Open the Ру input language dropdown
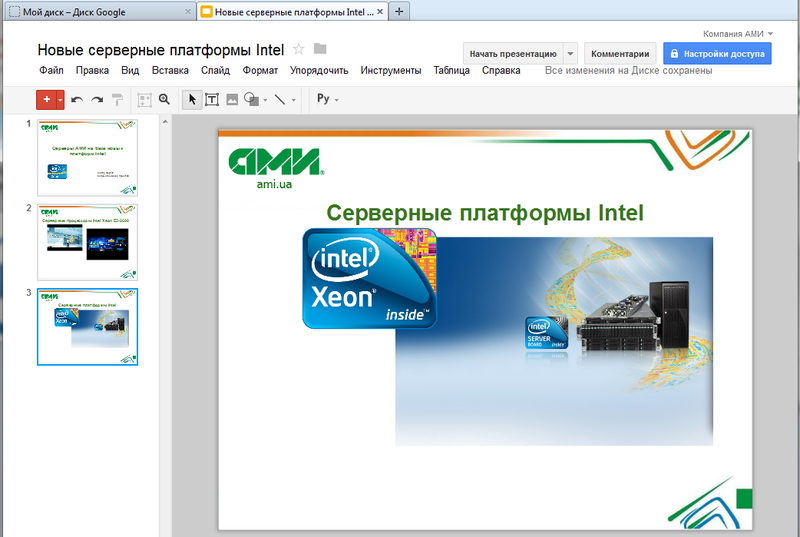Screen dimensions: 800x537 [328, 99]
